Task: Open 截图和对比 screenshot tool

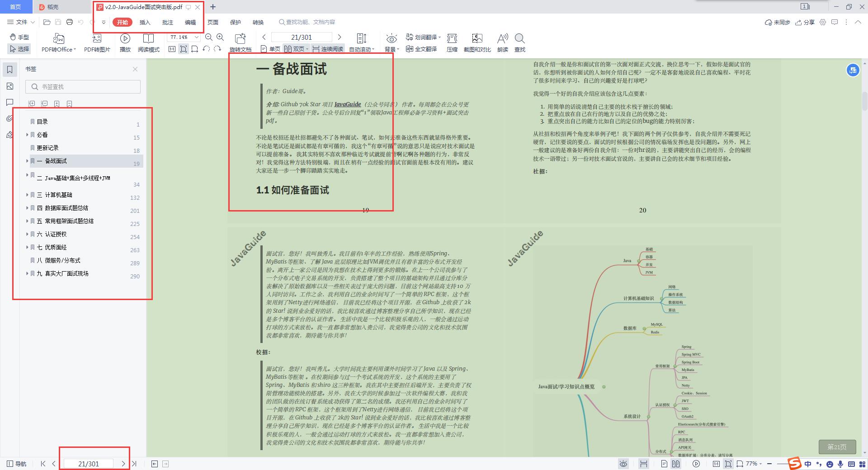Action: point(477,43)
